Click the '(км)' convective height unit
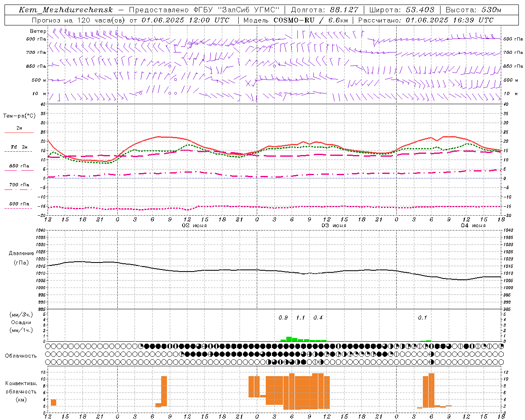The height and width of the screenshot is (420, 525). click(x=21, y=399)
